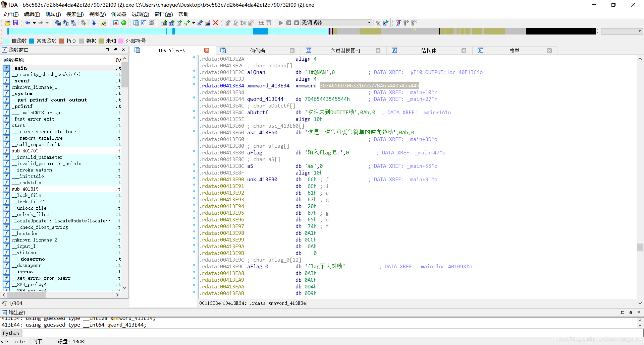
Task: Open text search with the binoculars-T icon
Action: tap(66, 22)
